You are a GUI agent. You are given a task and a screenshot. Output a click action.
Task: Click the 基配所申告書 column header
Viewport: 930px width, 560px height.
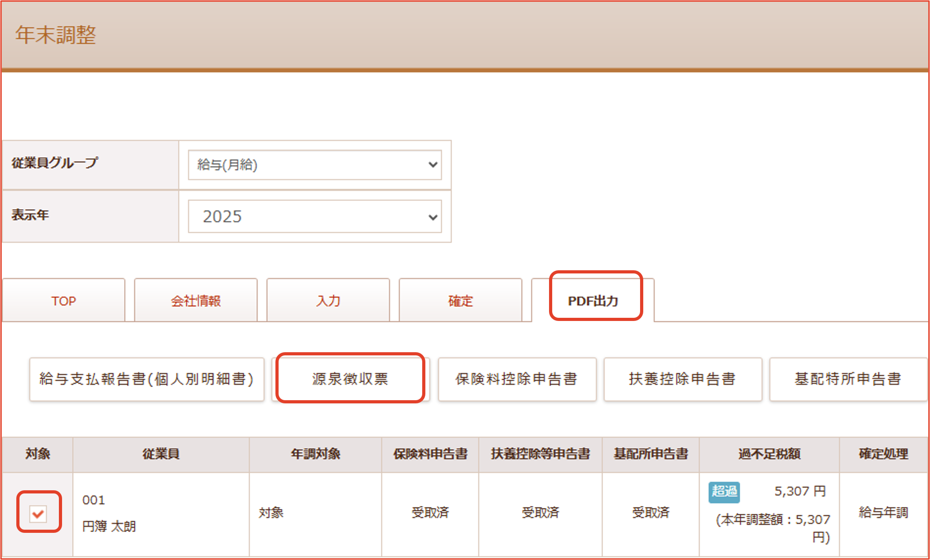651,454
